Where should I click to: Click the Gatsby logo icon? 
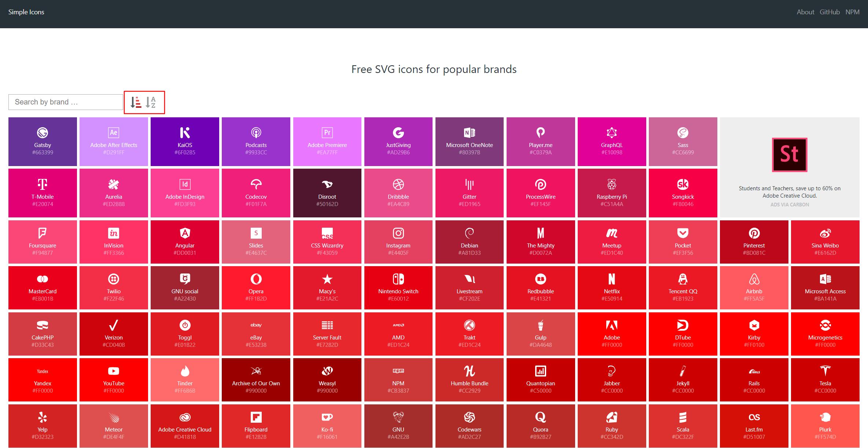[x=43, y=133]
